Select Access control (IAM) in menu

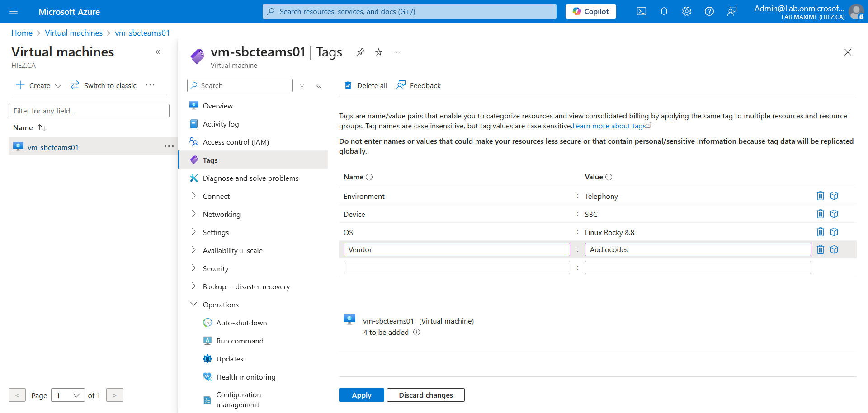[x=236, y=142]
